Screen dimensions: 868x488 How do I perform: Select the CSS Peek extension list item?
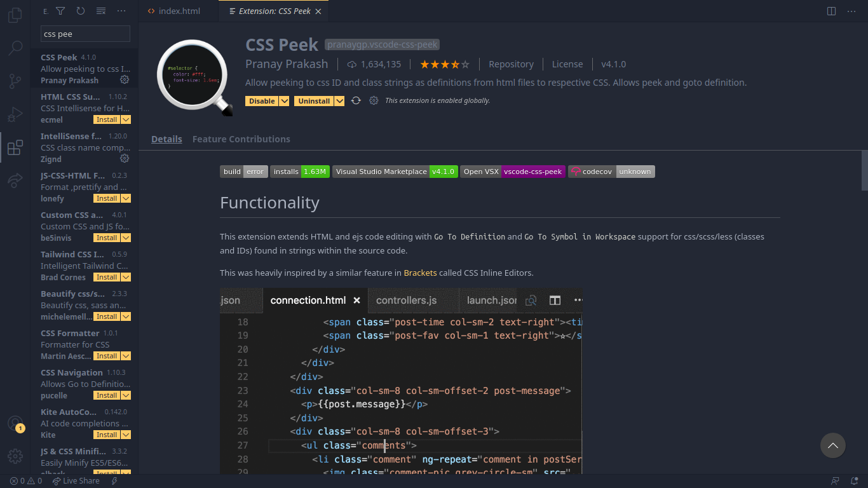tap(85, 69)
